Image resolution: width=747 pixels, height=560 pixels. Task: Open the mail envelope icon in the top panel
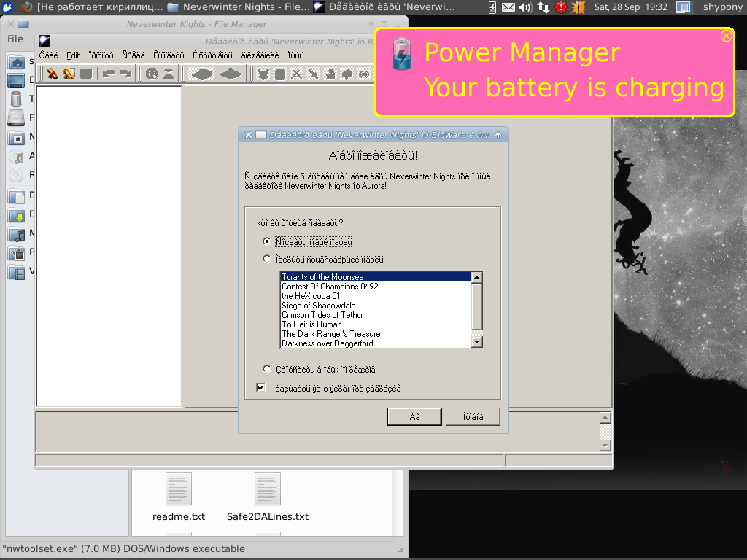coord(508,7)
